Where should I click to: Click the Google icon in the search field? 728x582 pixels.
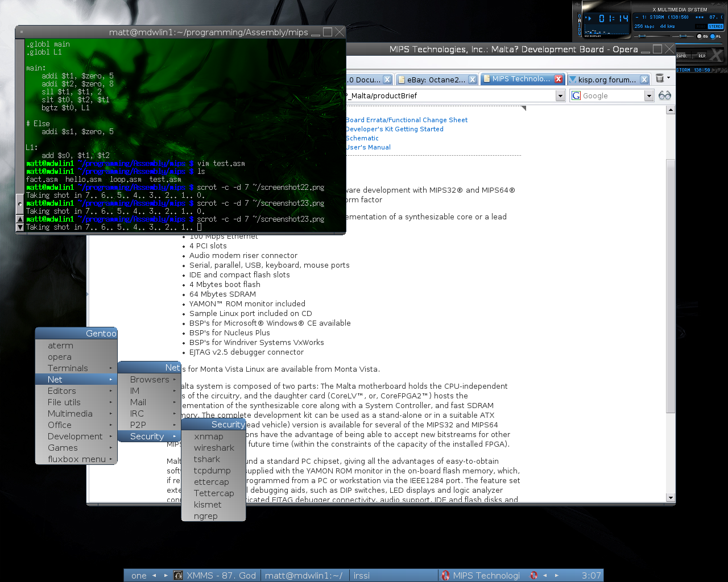point(577,95)
